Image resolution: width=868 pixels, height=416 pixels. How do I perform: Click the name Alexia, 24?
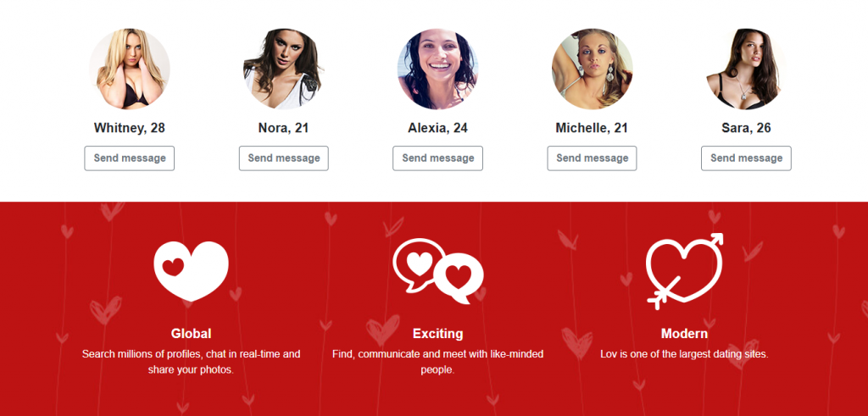point(438,128)
